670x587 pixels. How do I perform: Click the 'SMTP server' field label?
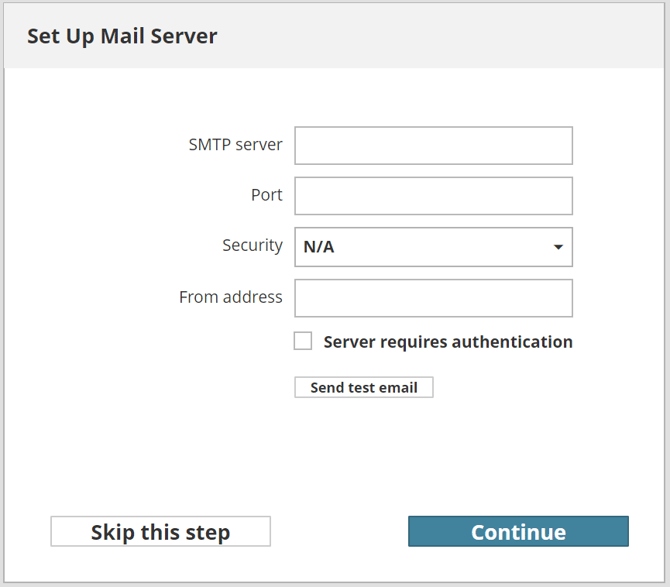[x=235, y=145]
